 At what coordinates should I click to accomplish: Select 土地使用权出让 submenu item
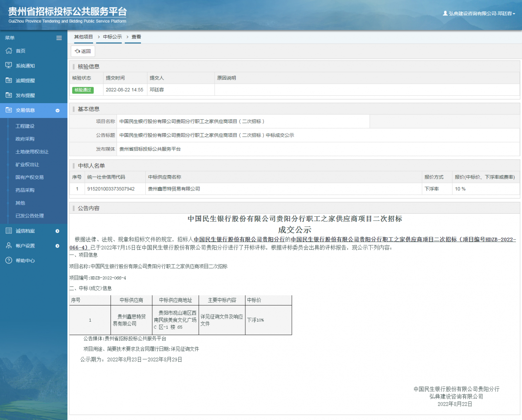(32, 152)
